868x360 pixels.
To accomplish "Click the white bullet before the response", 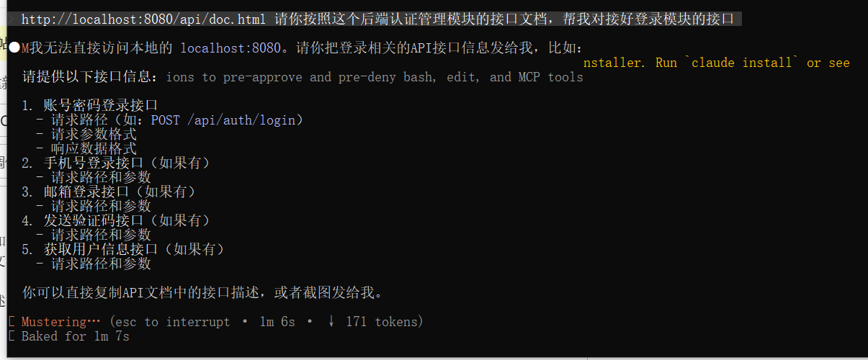I will [14, 48].
